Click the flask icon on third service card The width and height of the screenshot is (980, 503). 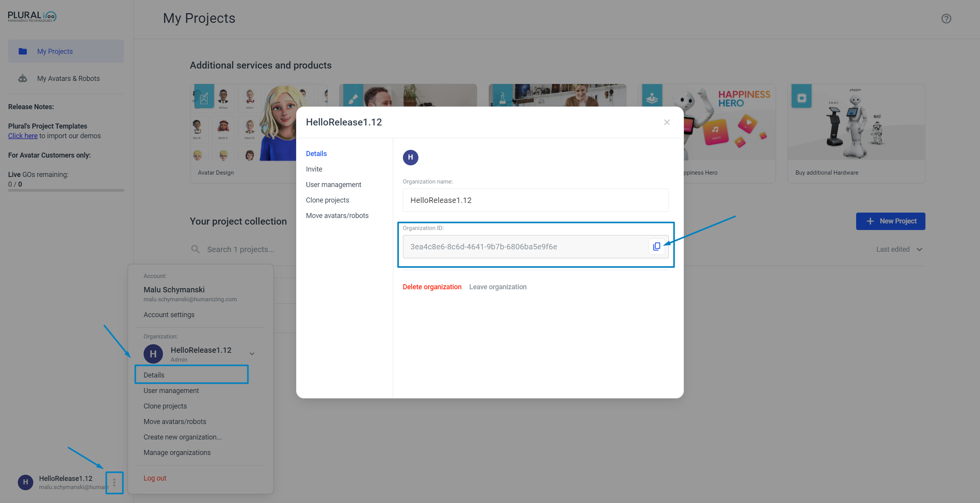[503, 95]
